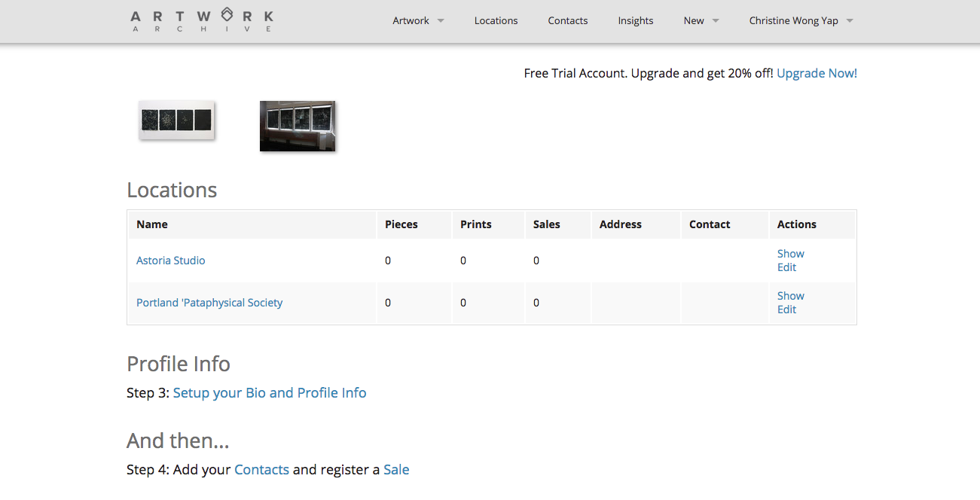Click Show for Portland 'Pataphysical Society
Viewport: 980px width, 500px height.
coord(790,296)
